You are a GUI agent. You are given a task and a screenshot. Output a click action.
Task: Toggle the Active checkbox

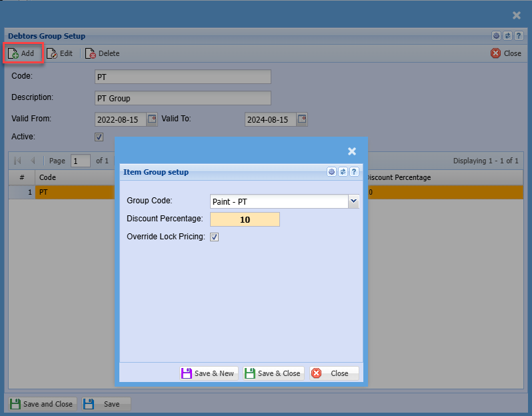pyautogui.click(x=99, y=137)
